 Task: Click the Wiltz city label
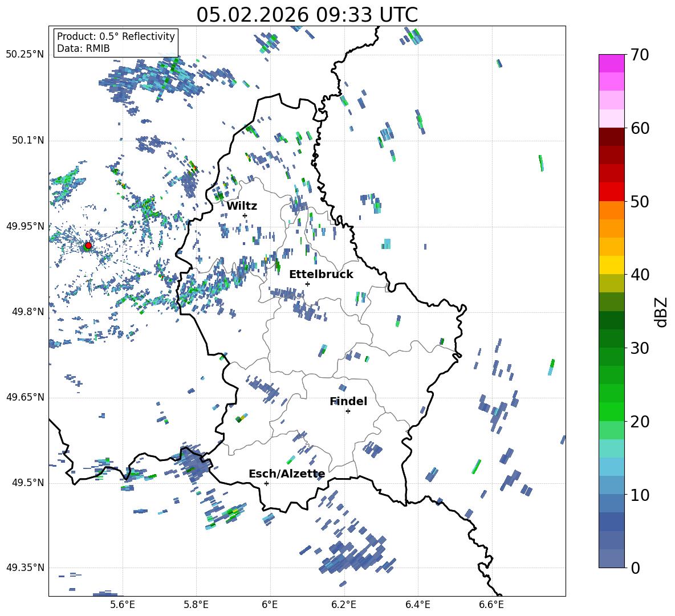coord(242,206)
